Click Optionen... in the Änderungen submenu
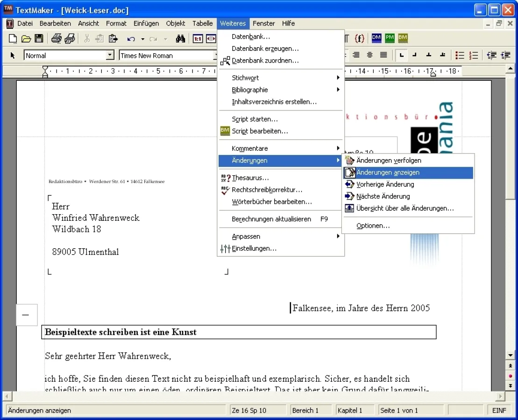The image size is (518, 420). pyautogui.click(x=373, y=226)
